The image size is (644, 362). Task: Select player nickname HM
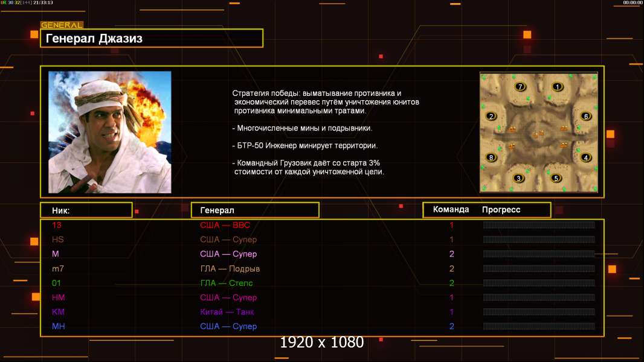point(59,297)
